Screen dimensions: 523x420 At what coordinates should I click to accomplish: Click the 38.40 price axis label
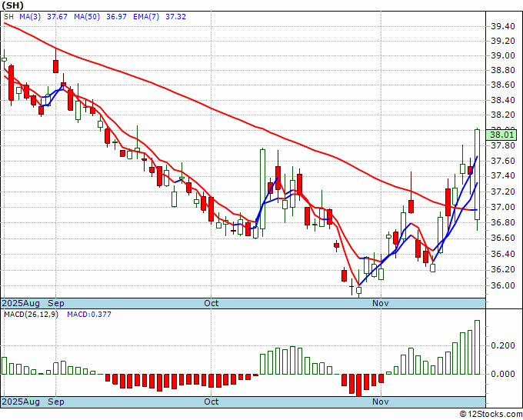(503, 100)
